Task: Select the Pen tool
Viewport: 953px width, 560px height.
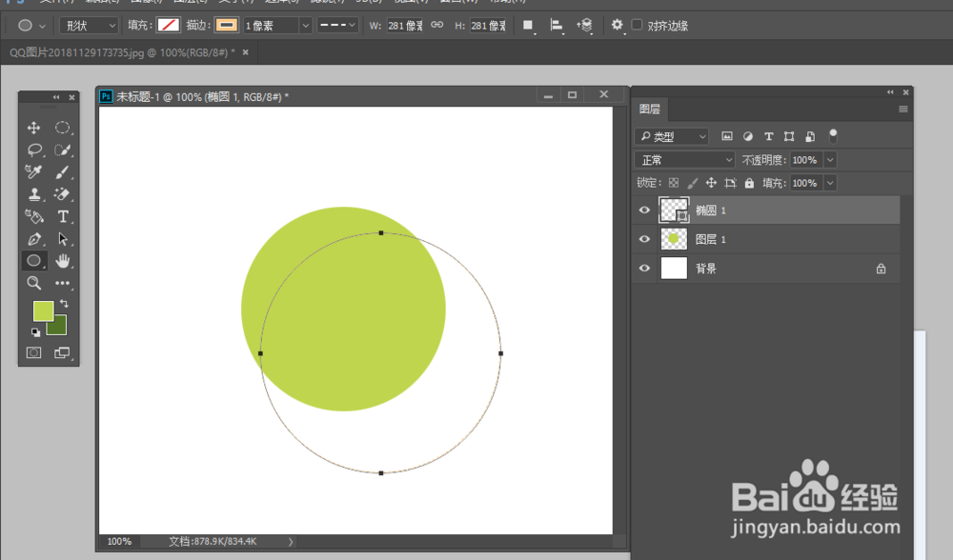Action: pos(33,239)
